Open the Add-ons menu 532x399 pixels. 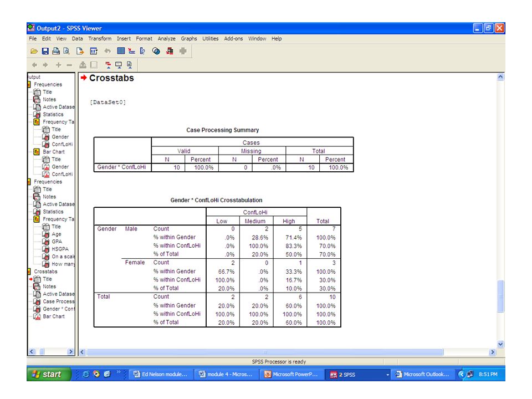[x=233, y=39]
